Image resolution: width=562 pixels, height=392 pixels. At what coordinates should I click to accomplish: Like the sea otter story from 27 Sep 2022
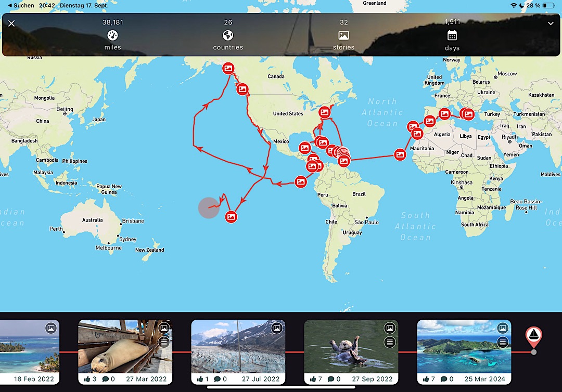coord(313,379)
